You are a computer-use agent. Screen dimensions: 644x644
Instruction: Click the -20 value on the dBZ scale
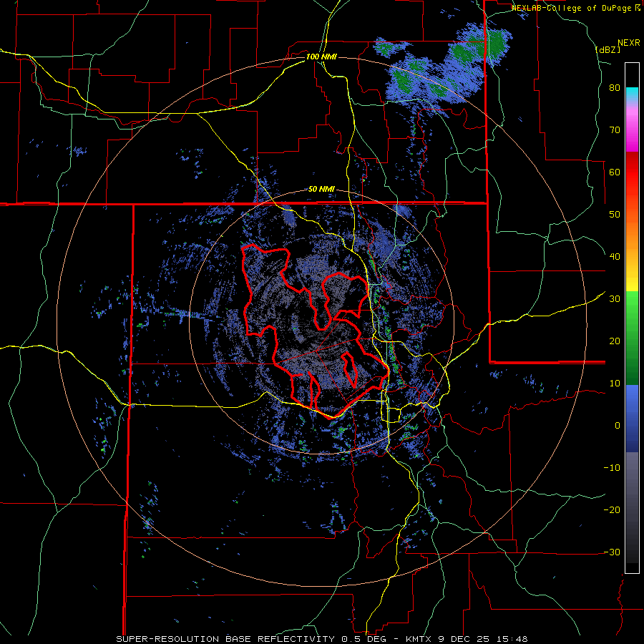(612, 509)
